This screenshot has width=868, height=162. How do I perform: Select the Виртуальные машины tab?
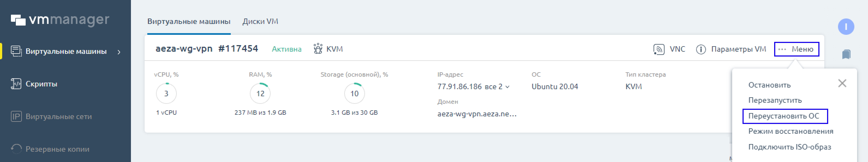189,21
